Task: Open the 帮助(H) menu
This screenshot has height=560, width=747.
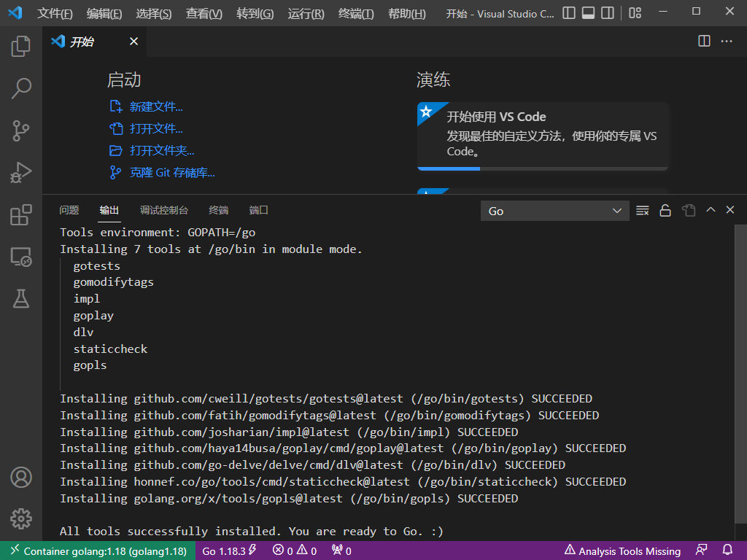Action: point(407,13)
